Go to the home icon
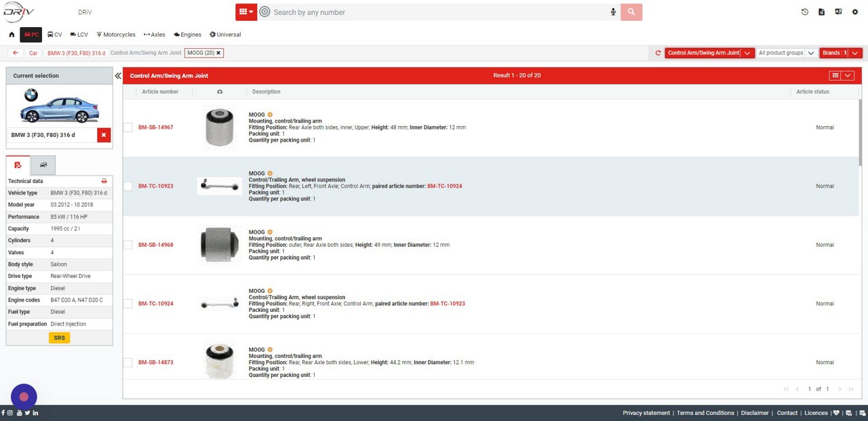This screenshot has width=868, height=421. [12, 35]
